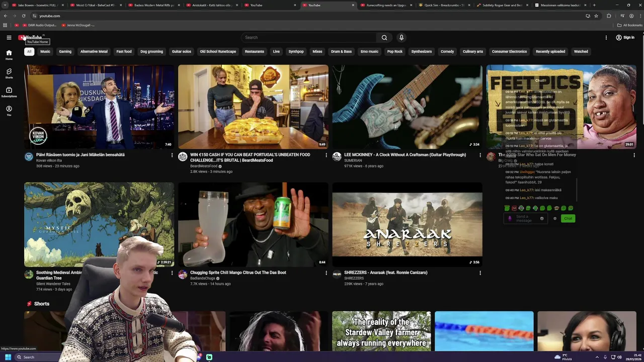Click Kovan viikon ilta channel avatar
This screenshot has height=362, width=644.
click(x=29, y=157)
